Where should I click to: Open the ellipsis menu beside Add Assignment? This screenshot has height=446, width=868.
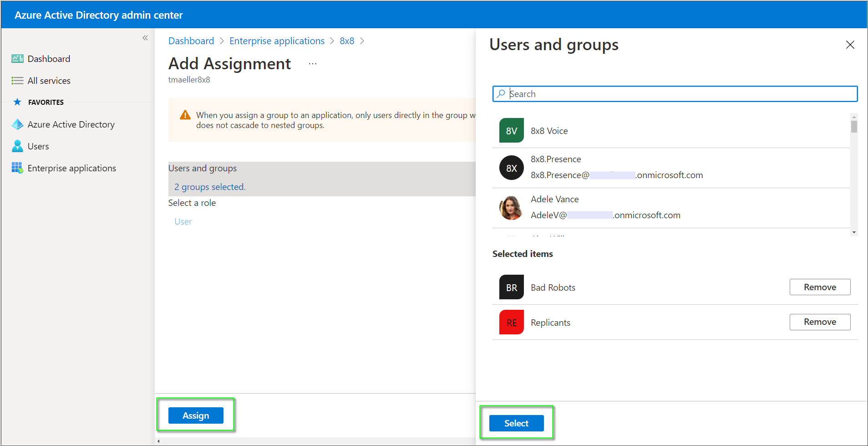pos(313,64)
